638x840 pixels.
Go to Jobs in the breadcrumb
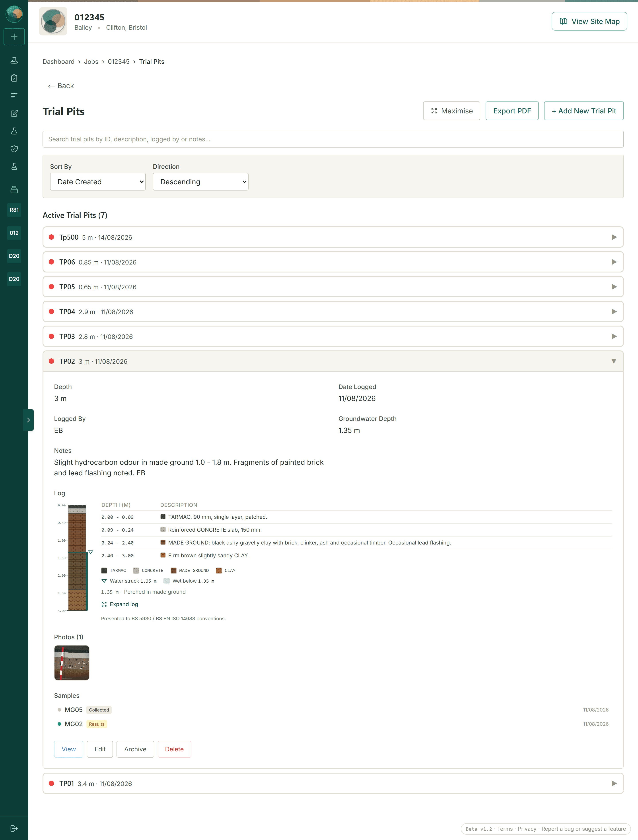91,62
